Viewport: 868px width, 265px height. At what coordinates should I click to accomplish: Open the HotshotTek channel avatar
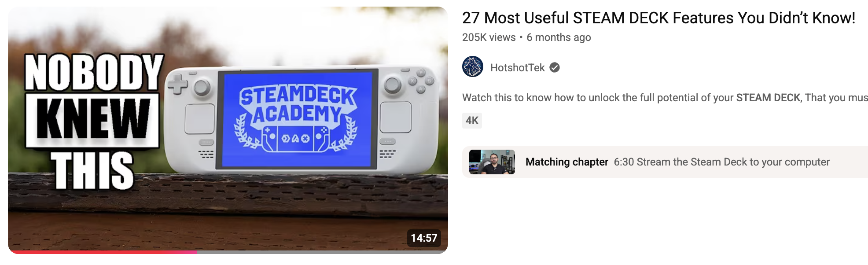pos(473,67)
